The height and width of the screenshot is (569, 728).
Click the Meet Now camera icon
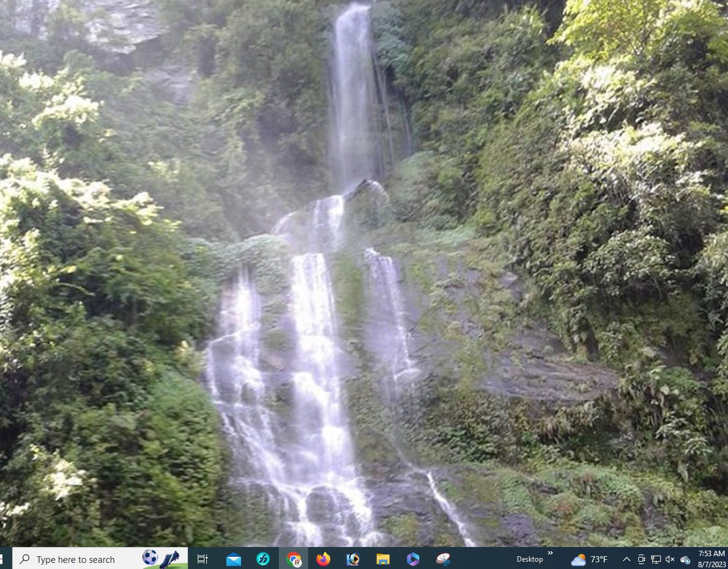click(x=641, y=559)
